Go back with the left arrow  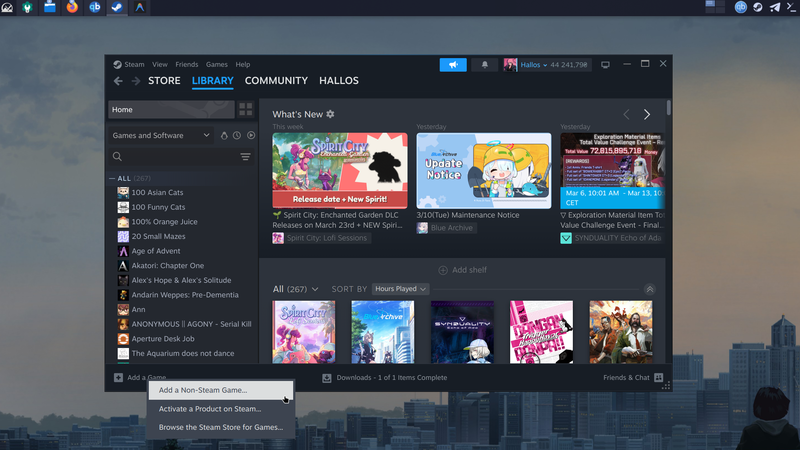pyautogui.click(x=118, y=81)
